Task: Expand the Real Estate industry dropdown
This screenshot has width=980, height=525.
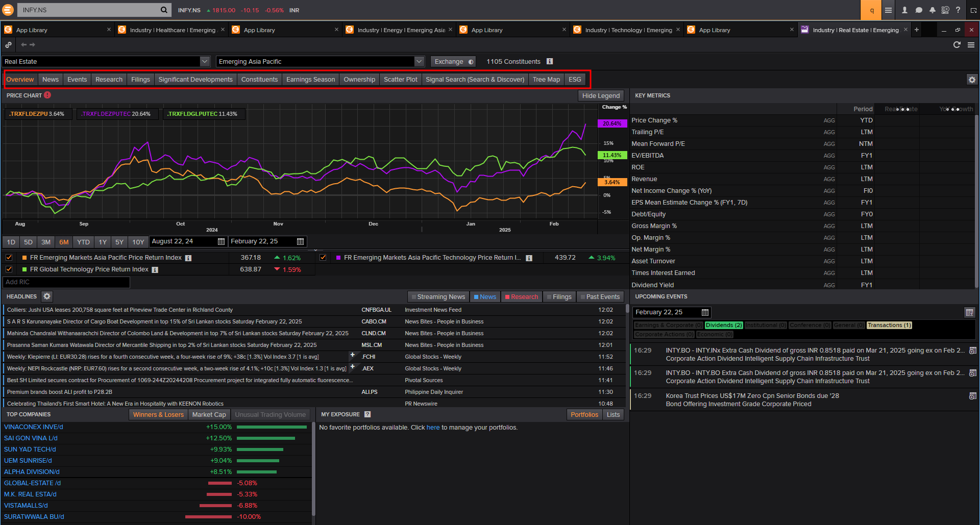Action: pyautogui.click(x=205, y=62)
